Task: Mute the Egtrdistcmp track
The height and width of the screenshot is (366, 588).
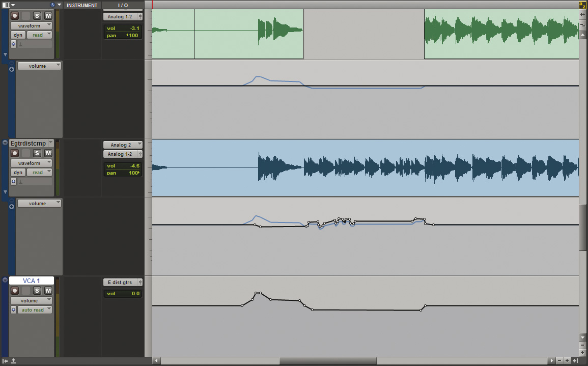Action: coord(48,153)
